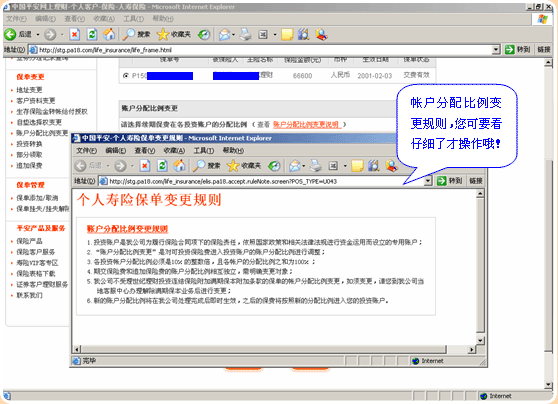The height and width of the screenshot is (404, 558).
Task: Click Forward arrow in popup rules window
Action: click(120, 166)
